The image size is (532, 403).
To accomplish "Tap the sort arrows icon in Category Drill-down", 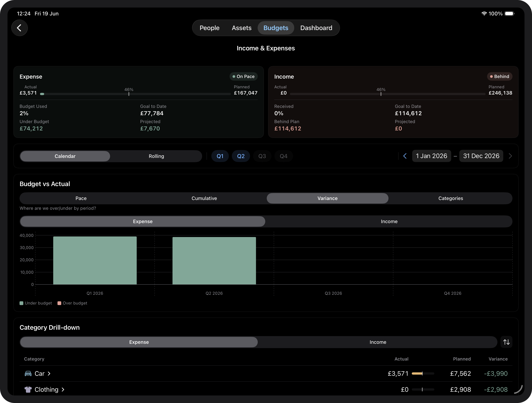I will 506,342.
